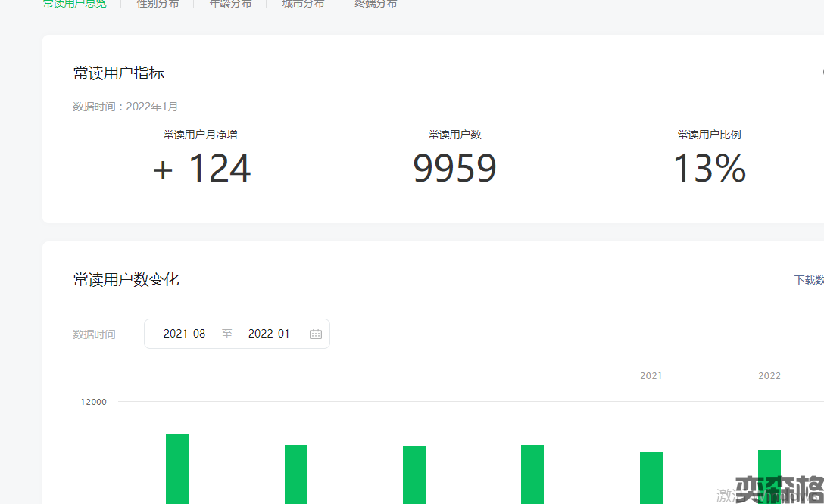Click the 9959 常读用户数 value
The image size is (824, 504).
pyautogui.click(x=454, y=168)
